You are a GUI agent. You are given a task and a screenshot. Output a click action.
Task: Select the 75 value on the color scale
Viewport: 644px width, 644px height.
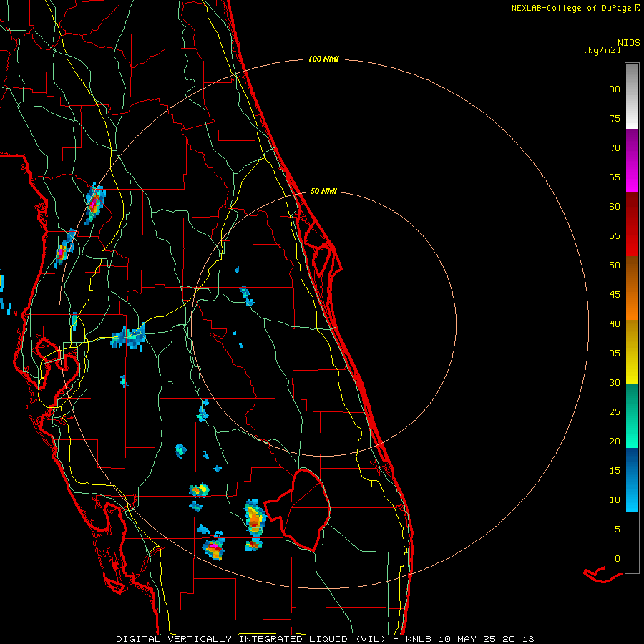615,118
